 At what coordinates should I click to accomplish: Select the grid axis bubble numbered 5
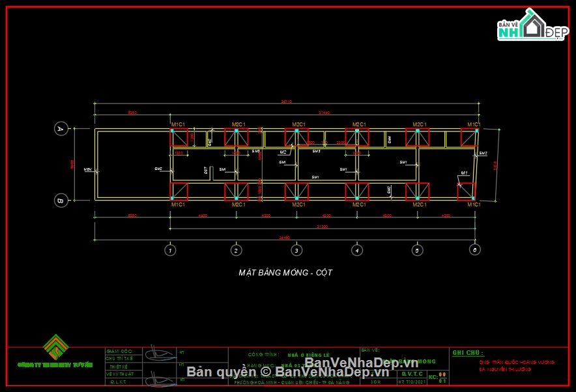[418, 249]
